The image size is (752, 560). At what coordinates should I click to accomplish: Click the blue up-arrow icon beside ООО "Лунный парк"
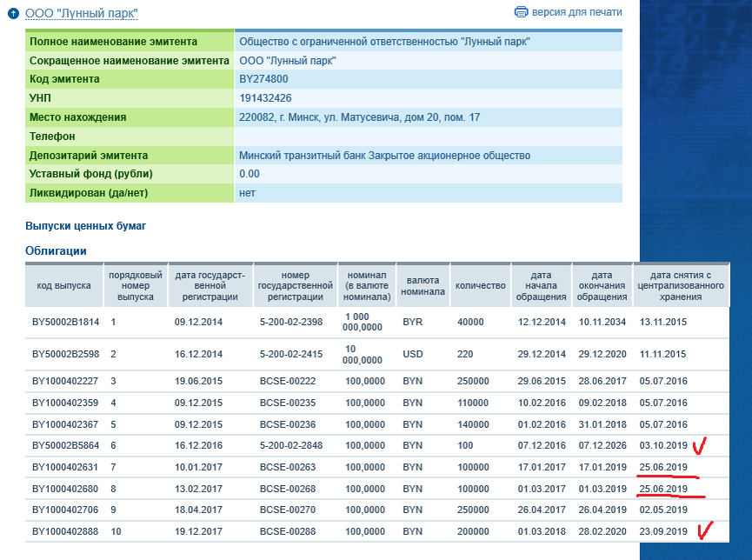[x=13, y=13]
